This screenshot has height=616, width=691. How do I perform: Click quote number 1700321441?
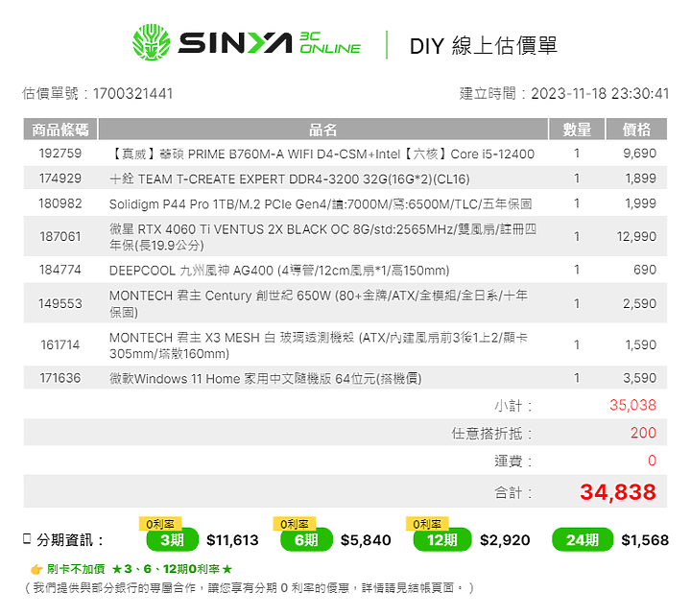pos(132,93)
